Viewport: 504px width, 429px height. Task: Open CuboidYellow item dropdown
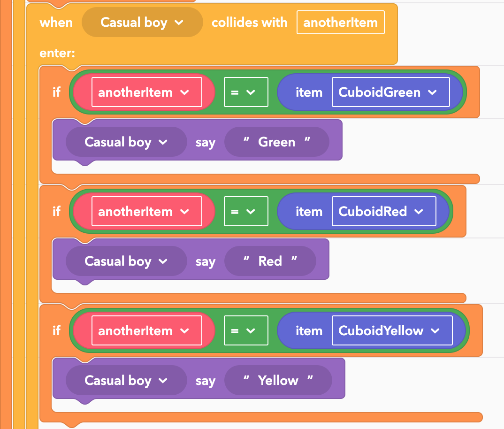[x=392, y=330]
